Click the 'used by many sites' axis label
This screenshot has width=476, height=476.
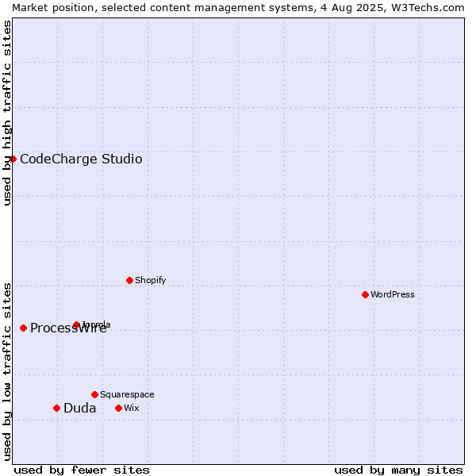(398, 470)
